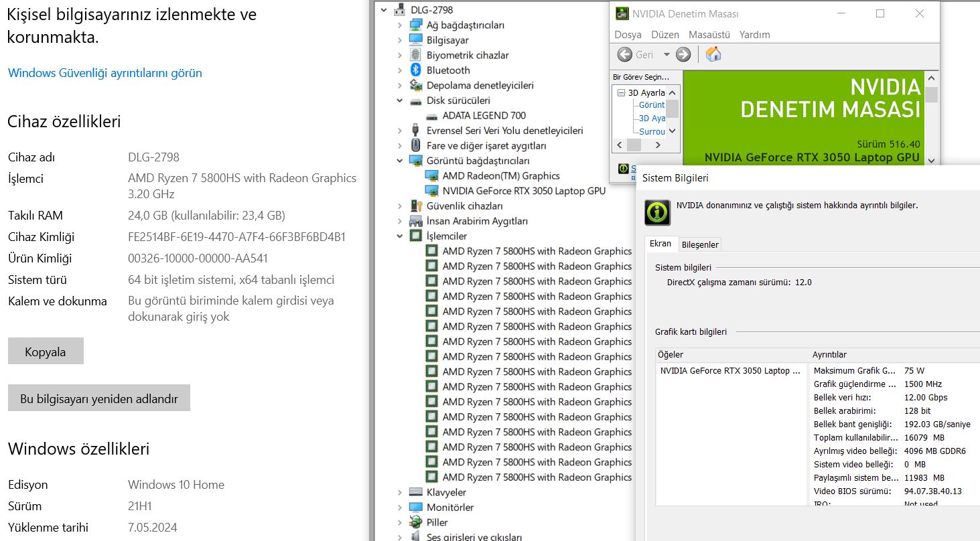Collapse the DLG-2798 root node
The height and width of the screenshot is (541, 980).
click(x=383, y=9)
